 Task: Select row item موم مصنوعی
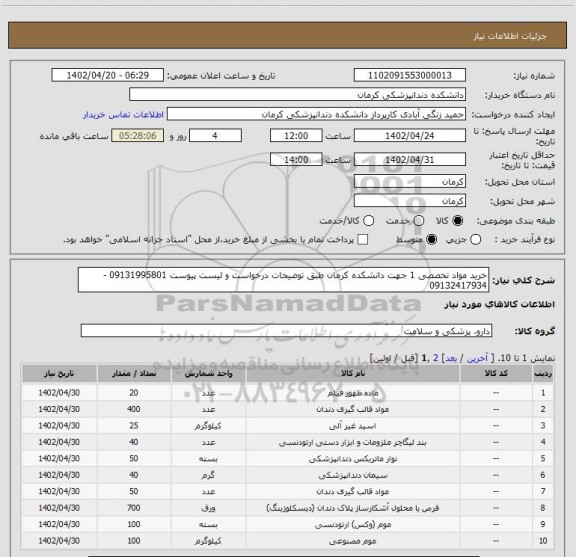point(353,541)
